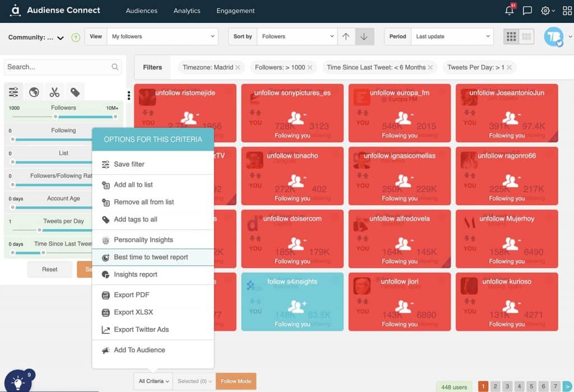Switch to large grid view

[x=511, y=36]
